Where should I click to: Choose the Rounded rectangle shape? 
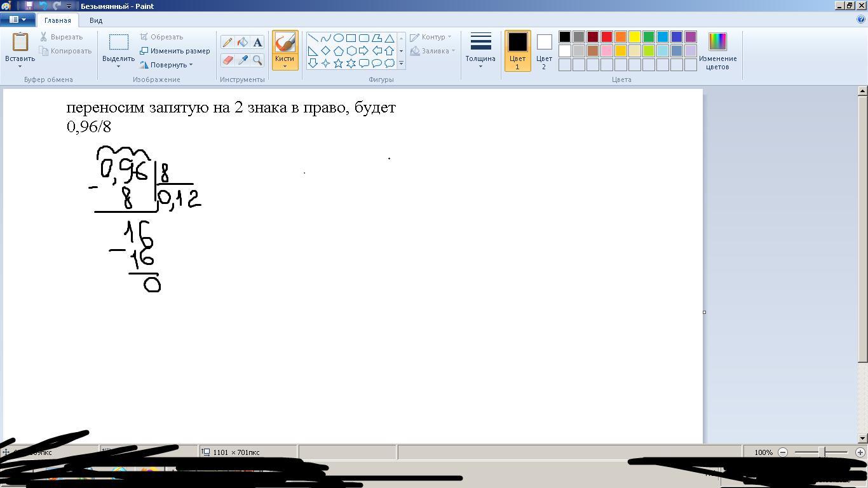(364, 38)
